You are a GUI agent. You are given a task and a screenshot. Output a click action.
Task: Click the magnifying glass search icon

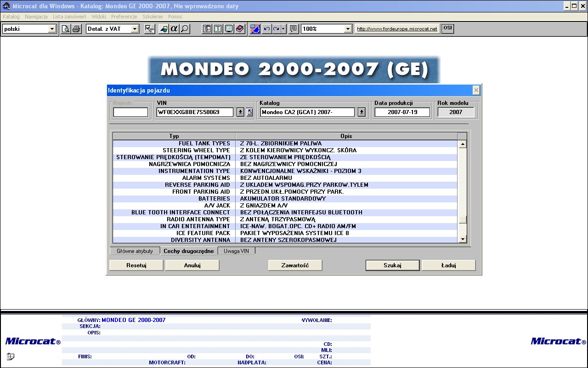tap(185, 29)
